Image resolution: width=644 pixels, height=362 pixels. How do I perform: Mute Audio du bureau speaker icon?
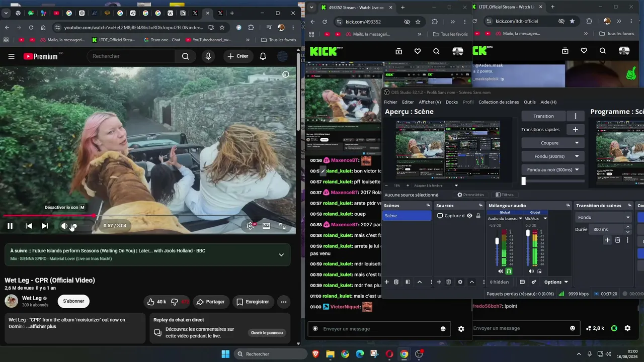pos(500,271)
